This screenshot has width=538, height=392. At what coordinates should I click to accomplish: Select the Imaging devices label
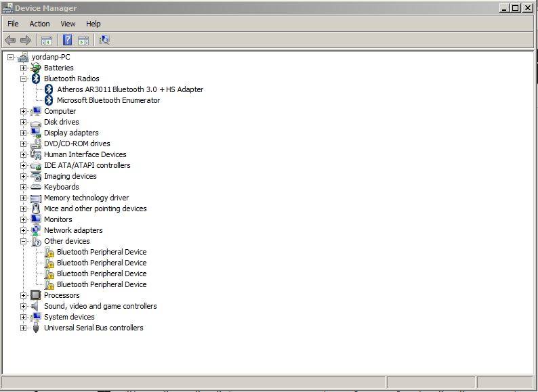[x=70, y=176]
